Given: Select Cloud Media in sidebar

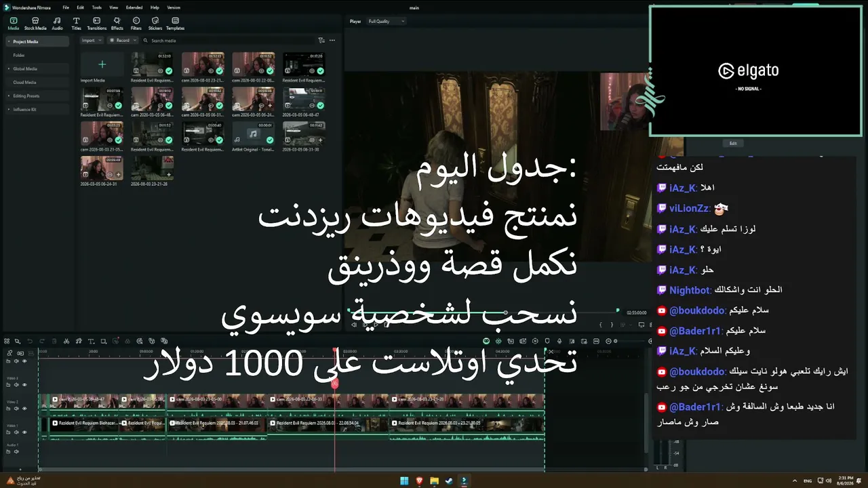Looking at the screenshot, I should point(37,82).
